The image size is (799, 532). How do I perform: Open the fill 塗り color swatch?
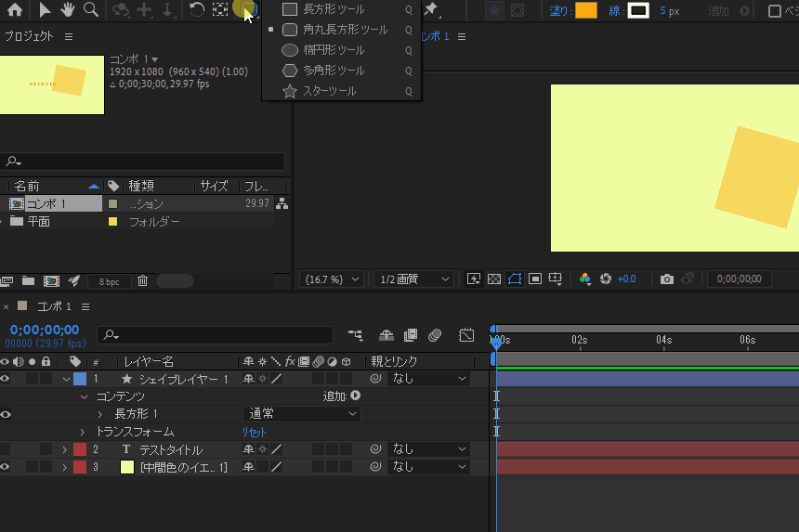click(586, 10)
